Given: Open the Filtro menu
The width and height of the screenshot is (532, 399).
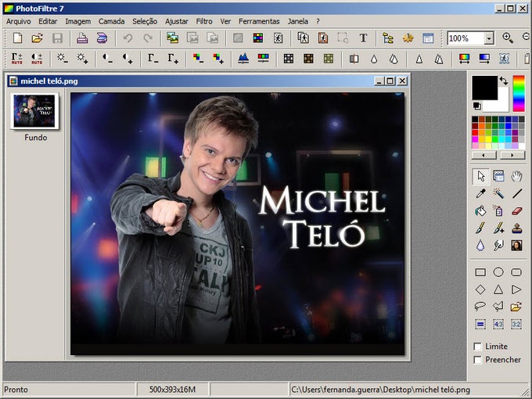Looking at the screenshot, I should click(204, 21).
